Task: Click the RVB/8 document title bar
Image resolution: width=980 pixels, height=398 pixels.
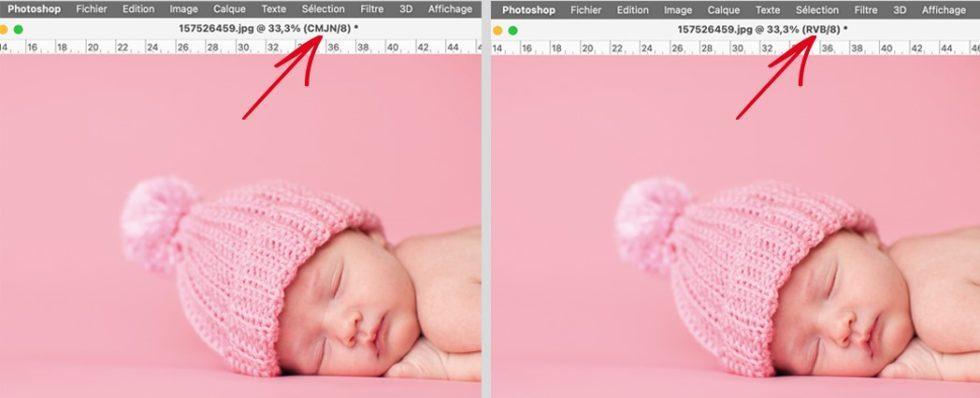Action: (x=762, y=29)
